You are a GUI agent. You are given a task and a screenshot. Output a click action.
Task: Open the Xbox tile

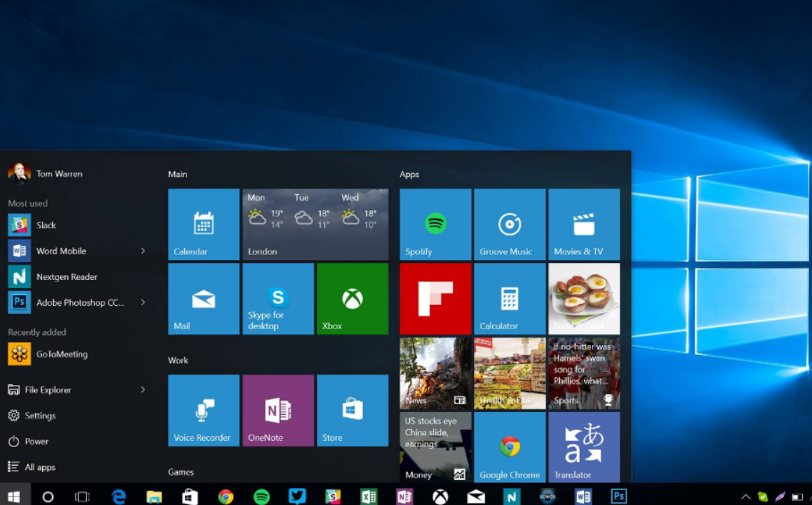[x=352, y=299]
